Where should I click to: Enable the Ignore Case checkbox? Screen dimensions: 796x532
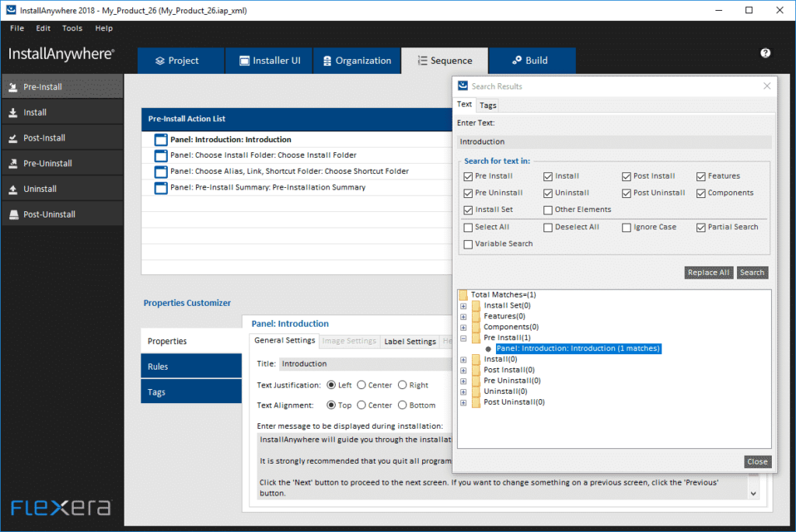click(627, 228)
